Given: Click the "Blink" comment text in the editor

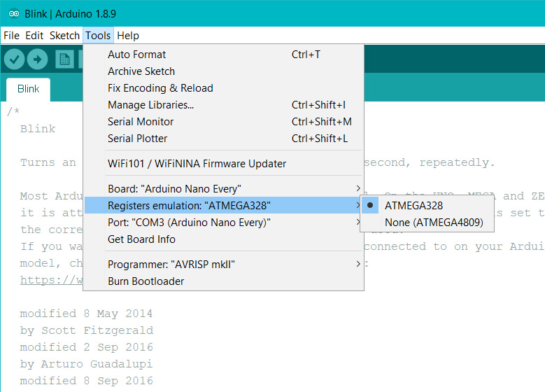Looking at the screenshot, I should pos(38,129).
